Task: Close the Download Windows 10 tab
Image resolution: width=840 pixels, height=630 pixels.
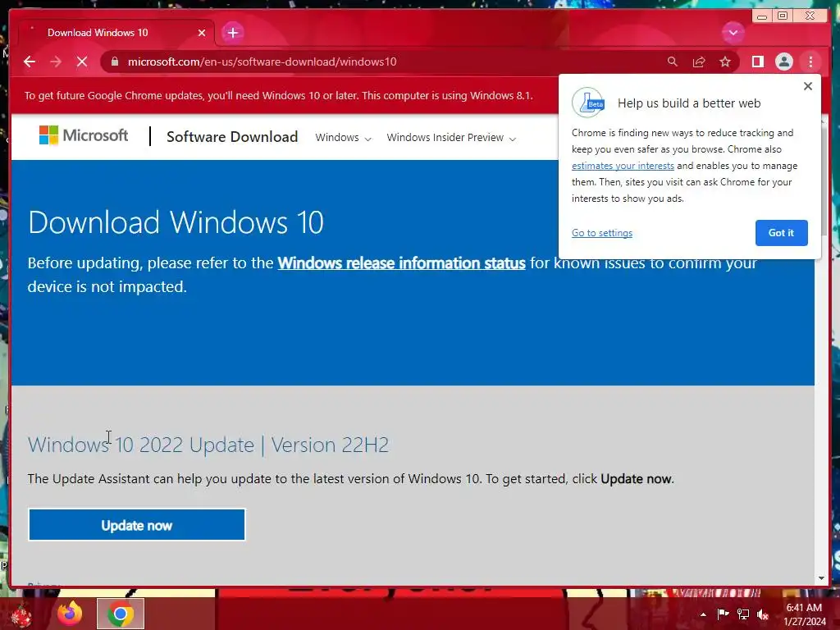Action: (x=202, y=33)
